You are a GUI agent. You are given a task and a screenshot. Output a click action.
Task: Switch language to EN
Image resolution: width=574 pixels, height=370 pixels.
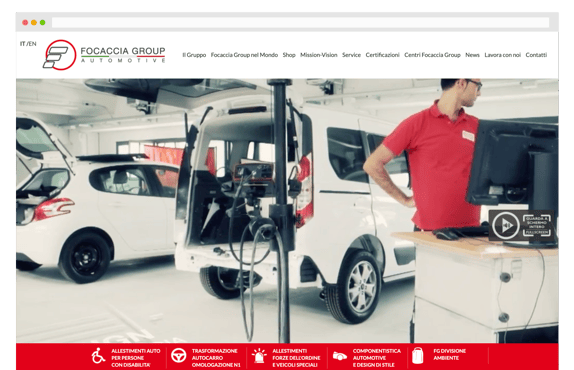pyautogui.click(x=33, y=44)
